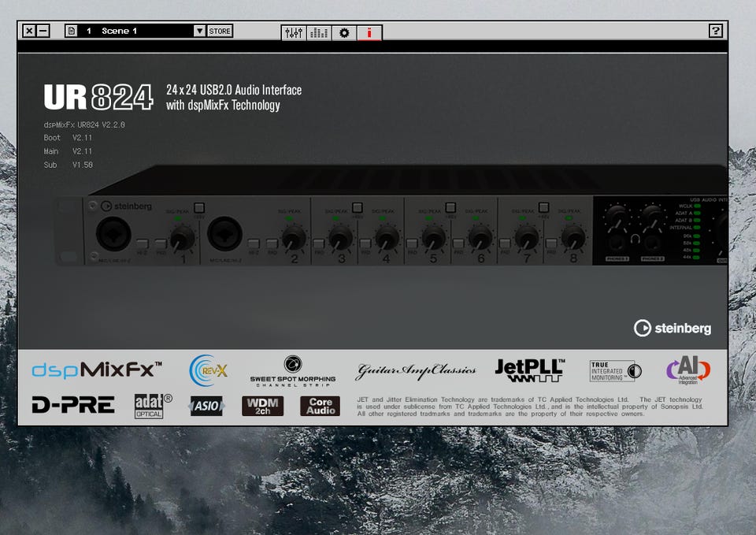Expand the Scene 1 dropdown arrow
The image size is (756, 535).
coord(199,31)
